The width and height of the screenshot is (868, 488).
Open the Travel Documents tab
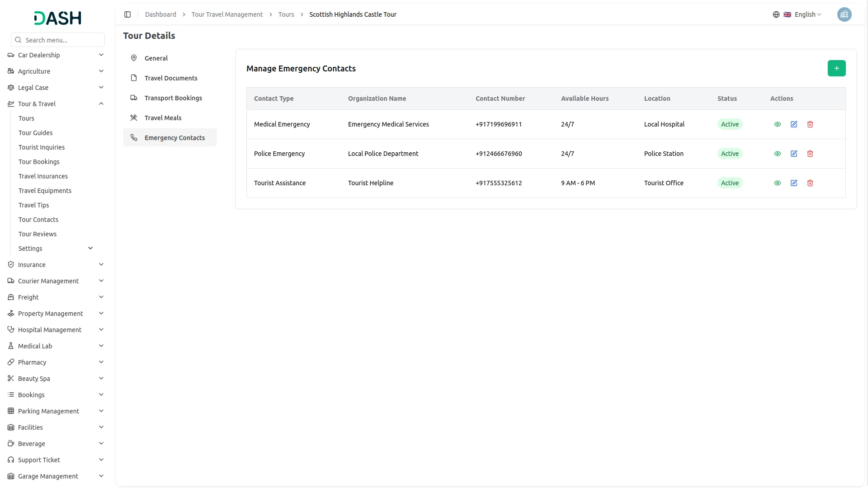[170, 78]
